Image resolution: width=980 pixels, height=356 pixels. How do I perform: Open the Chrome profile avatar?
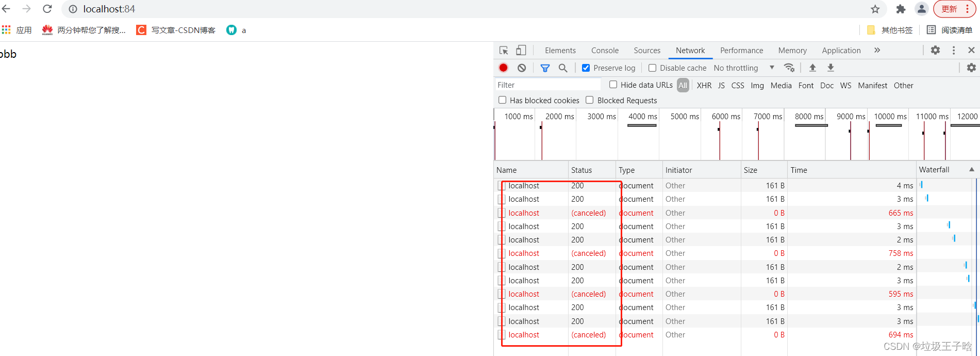click(x=922, y=9)
